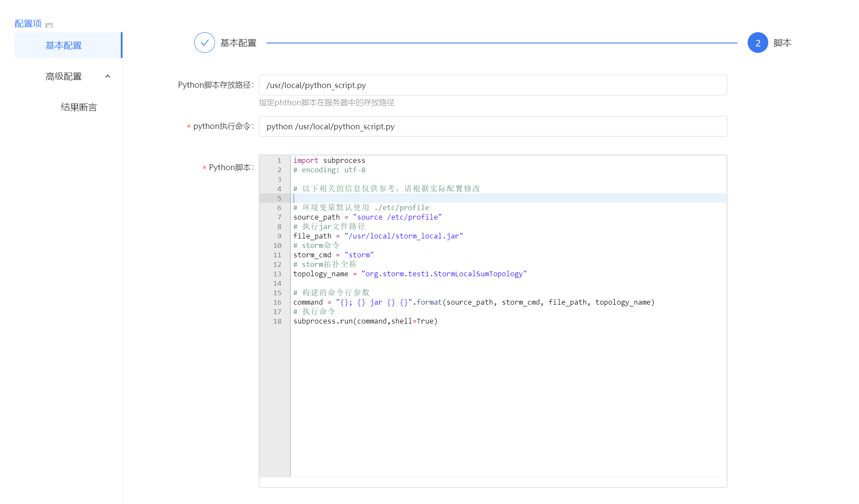Image resolution: width=859 pixels, height=504 pixels.
Task: Click the source_path assignment line in editor
Action: (367, 217)
